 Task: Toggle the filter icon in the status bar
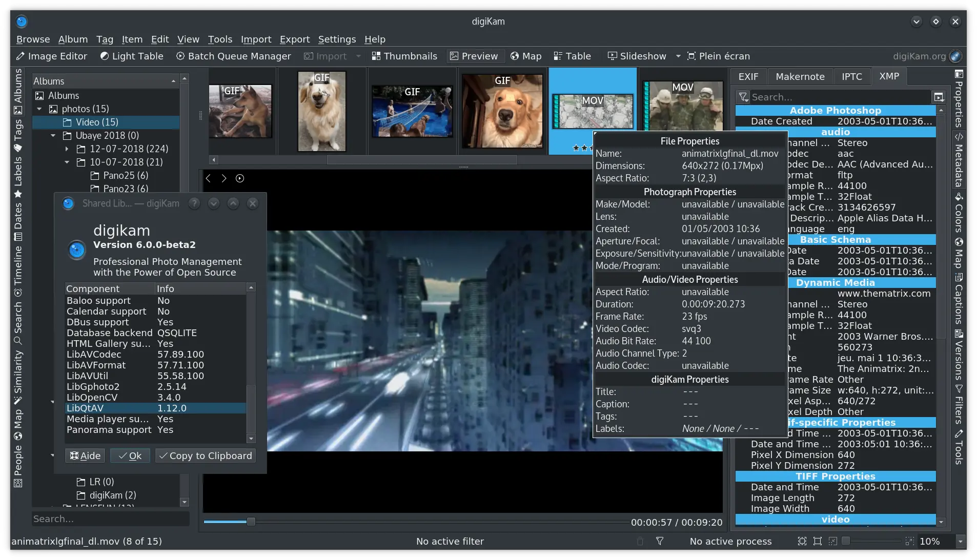click(x=660, y=541)
